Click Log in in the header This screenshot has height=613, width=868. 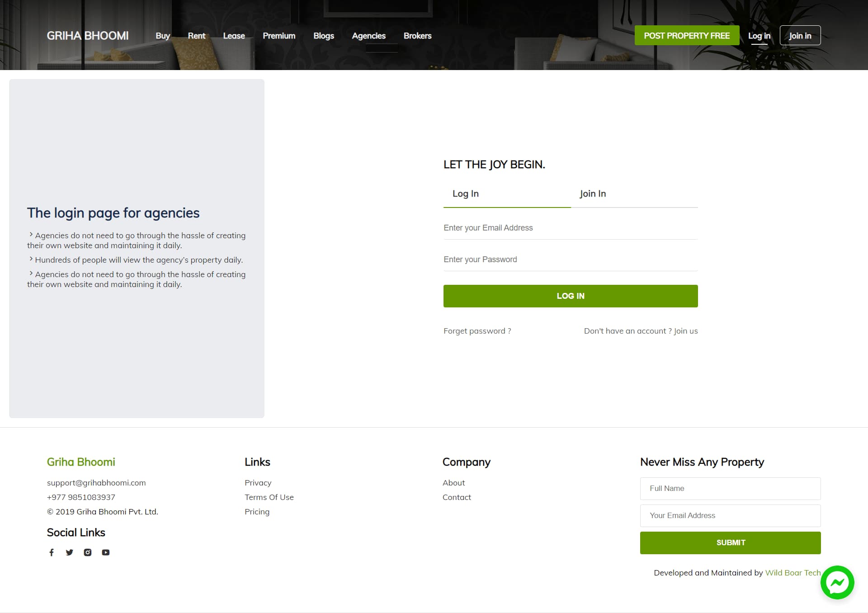[x=759, y=36]
